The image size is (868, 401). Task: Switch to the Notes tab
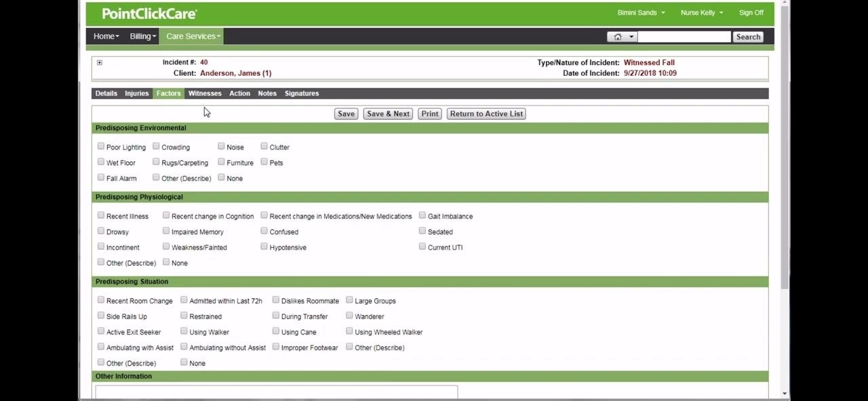[267, 93]
